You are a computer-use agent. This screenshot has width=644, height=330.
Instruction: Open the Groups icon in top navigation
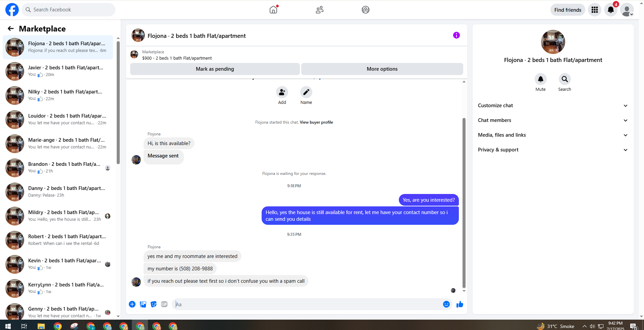point(366,10)
